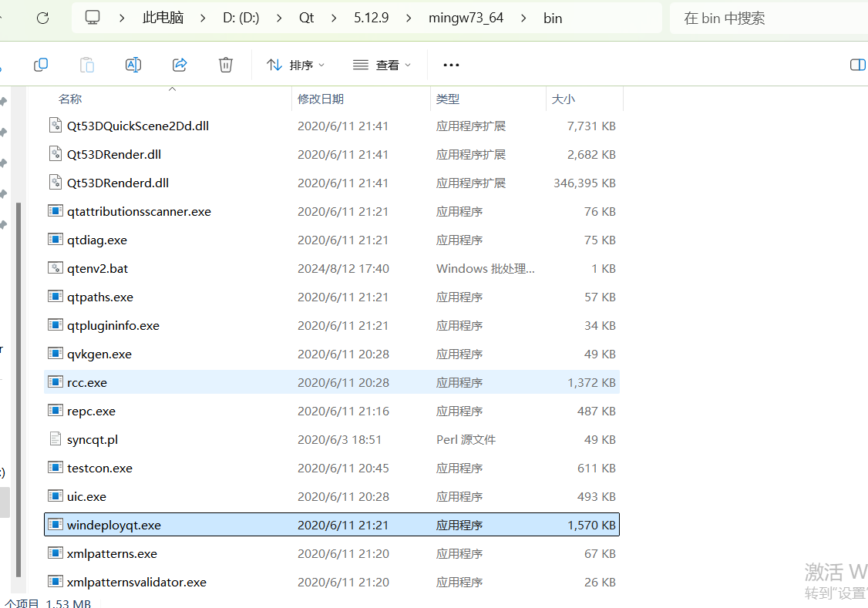Click the Perl 源文件 type cell
The width and height of the screenshot is (868, 608).
(x=466, y=439)
